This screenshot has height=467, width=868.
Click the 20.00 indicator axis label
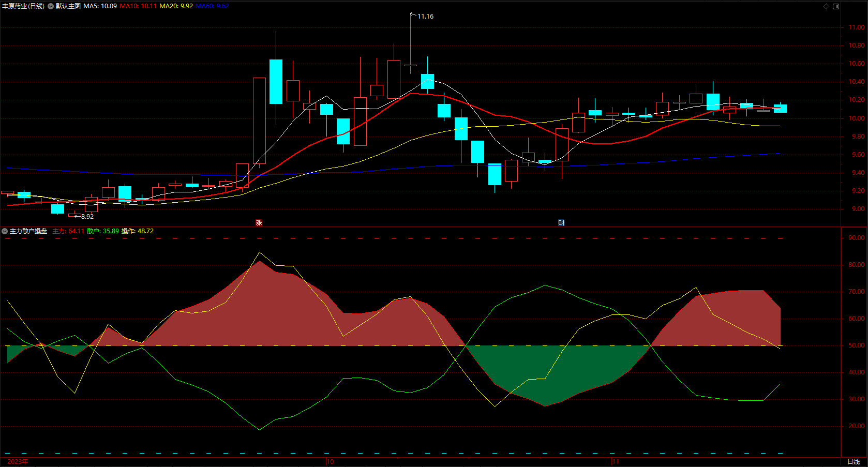click(857, 426)
